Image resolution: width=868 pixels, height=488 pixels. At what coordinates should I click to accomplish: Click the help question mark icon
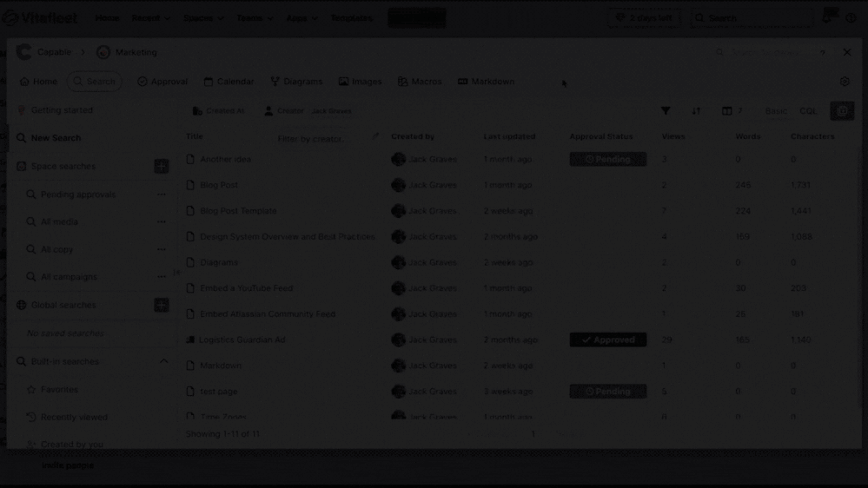pyautogui.click(x=823, y=53)
